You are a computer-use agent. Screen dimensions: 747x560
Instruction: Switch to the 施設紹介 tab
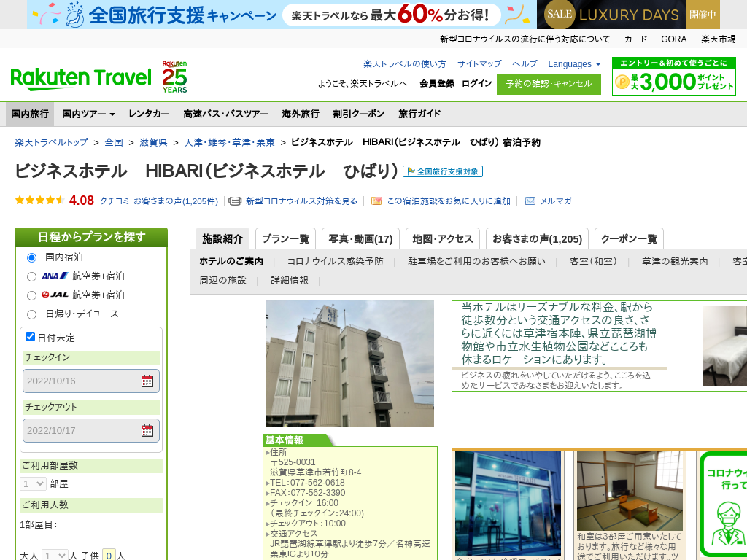pyautogui.click(x=222, y=238)
